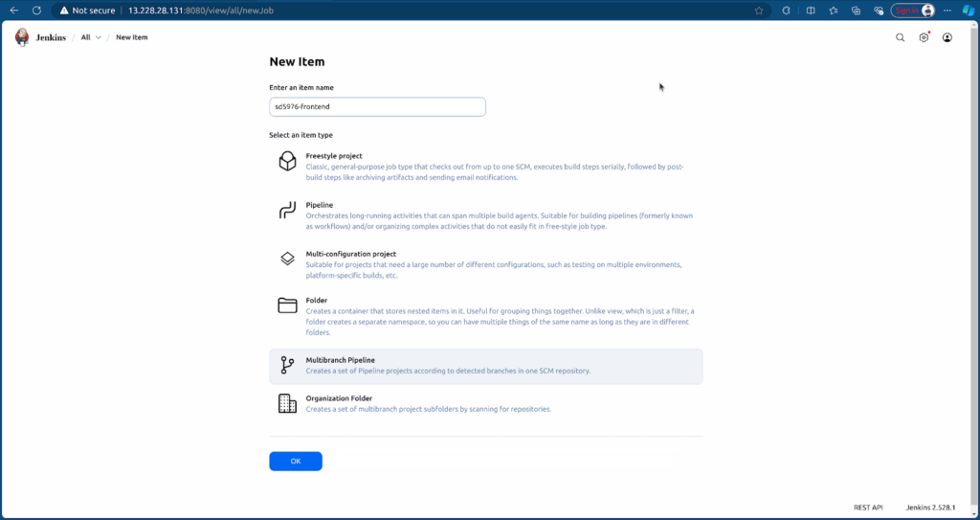
Task: Choose the Organization Folder building icon
Action: (x=287, y=403)
